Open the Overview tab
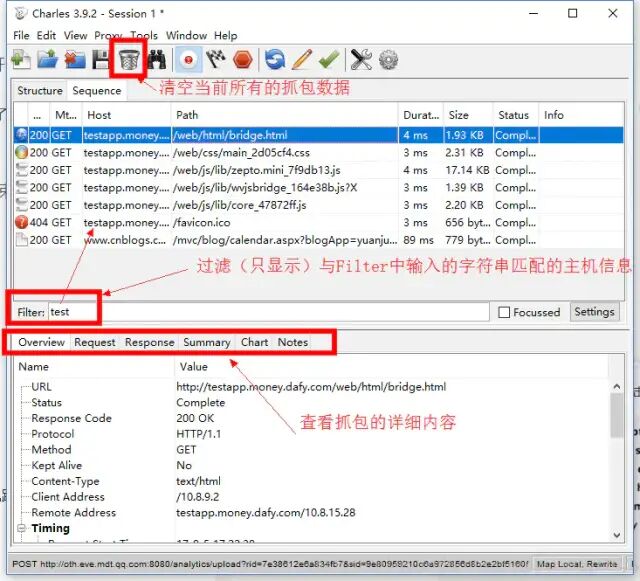The height and width of the screenshot is (581, 640). click(x=41, y=342)
